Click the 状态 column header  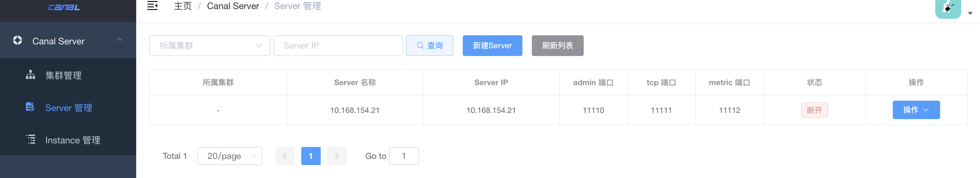click(x=814, y=82)
